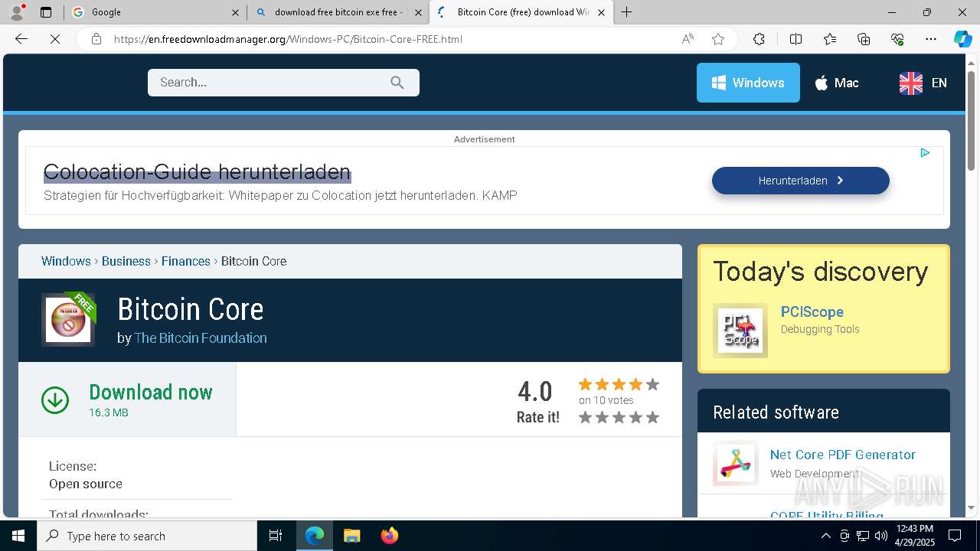This screenshot has height=551, width=980.
Task: Open the tab actions menu icon
Action: click(x=46, y=12)
